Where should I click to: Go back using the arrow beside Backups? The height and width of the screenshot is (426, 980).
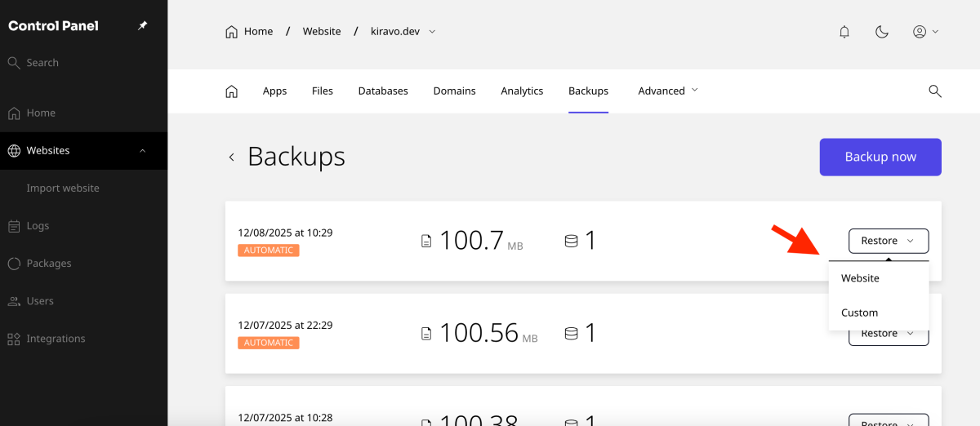coord(232,157)
